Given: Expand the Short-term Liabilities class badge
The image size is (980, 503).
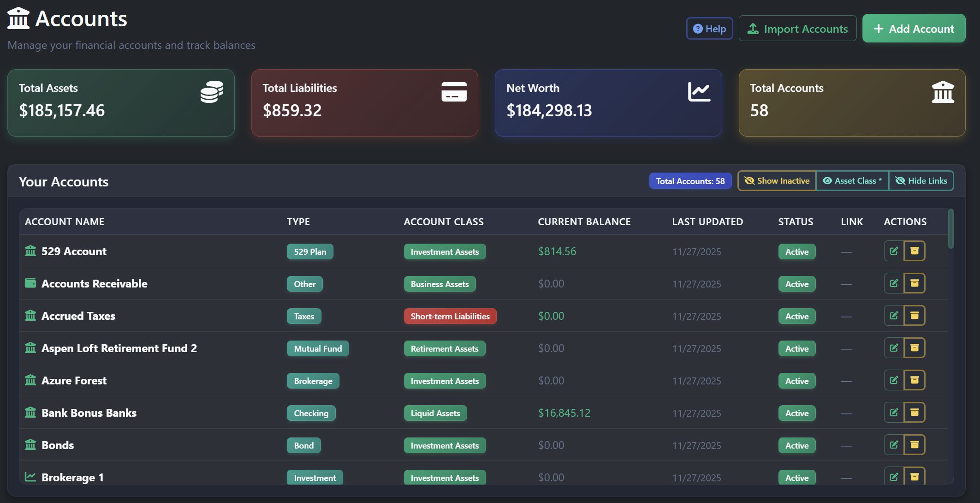Looking at the screenshot, I should (x=450, y=316).
